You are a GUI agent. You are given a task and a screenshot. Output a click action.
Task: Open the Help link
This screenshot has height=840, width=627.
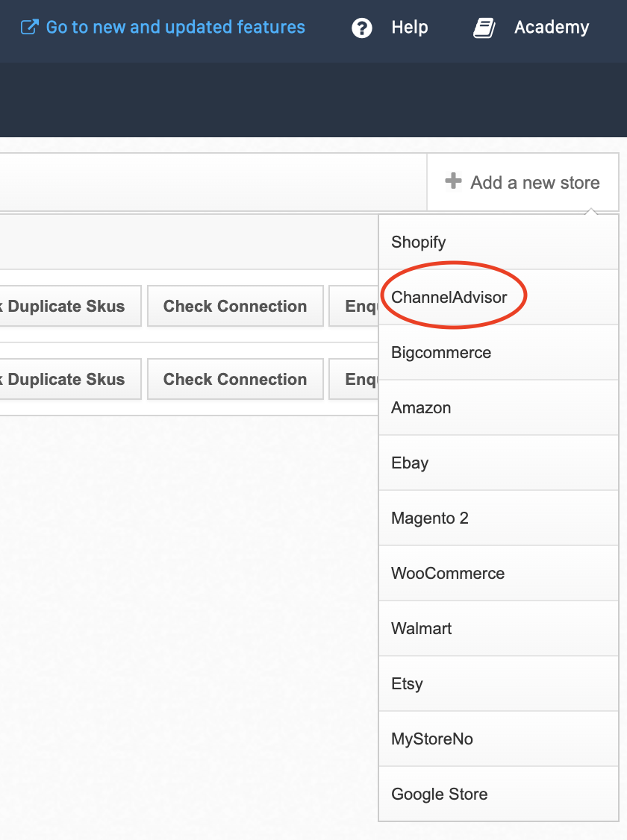point(410,28)
